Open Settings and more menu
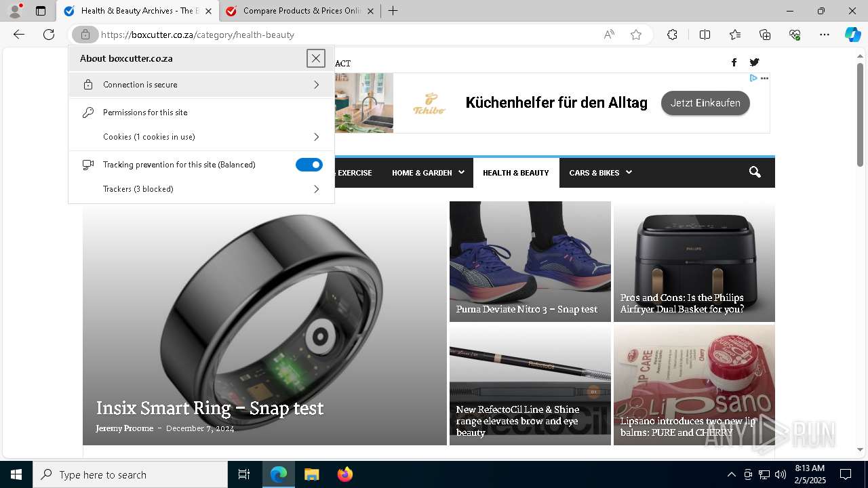 (825, 35)
